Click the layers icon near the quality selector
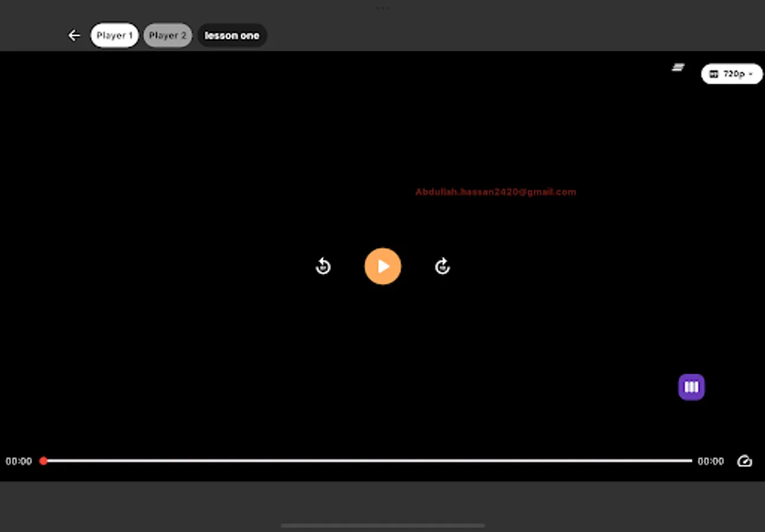 pos(678,67)
